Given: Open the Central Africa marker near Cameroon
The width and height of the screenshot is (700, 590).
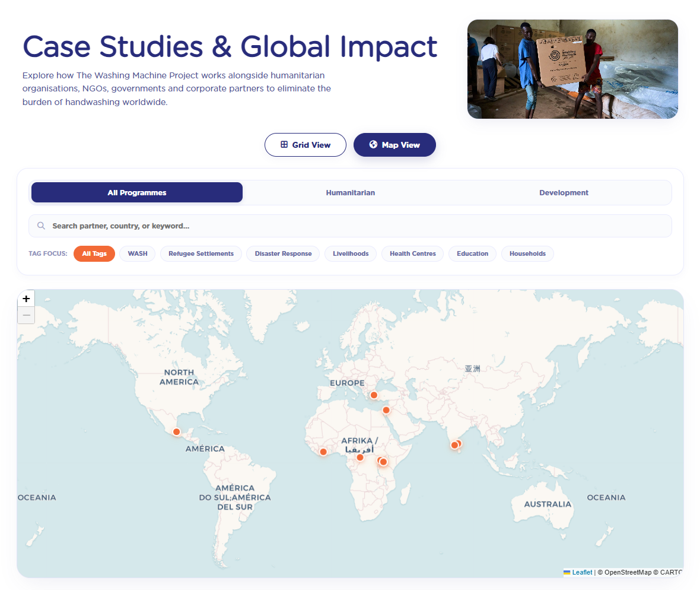Looking at the screenshot, I should click(360, 458).
